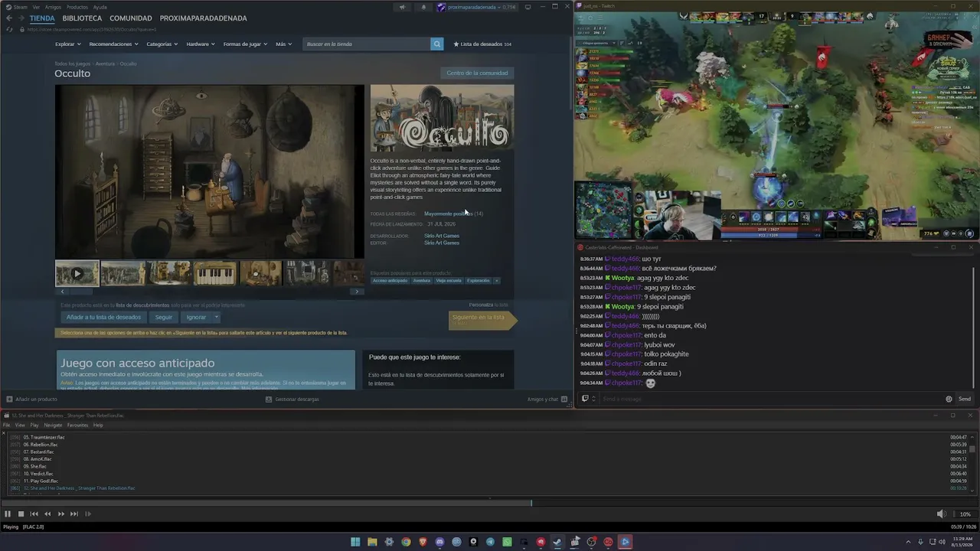The image size is (980, 551).
Task: Open Amigos y chat in Steam
Action: (547, 399)
